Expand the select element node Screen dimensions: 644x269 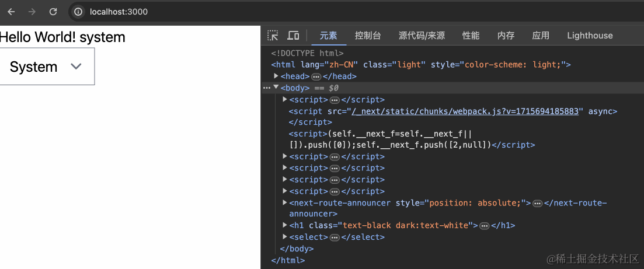285,237
